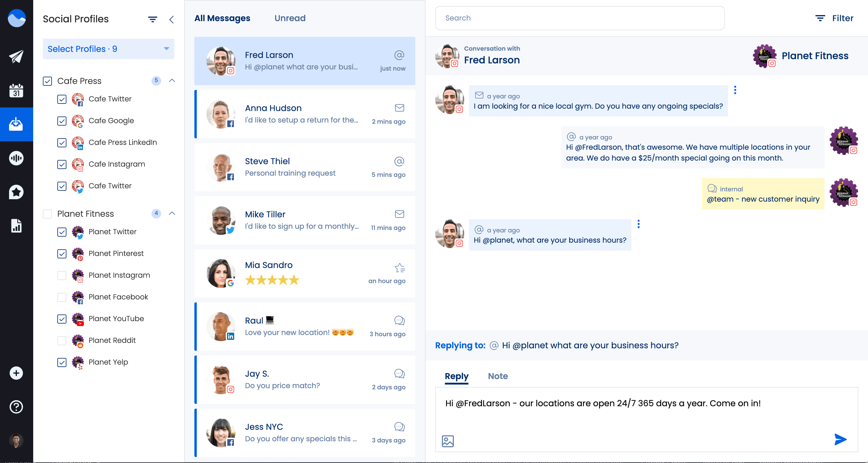The height and width of the screenshot is (463, 868).
Task: Click the Filter button at top right
Action: click(834, 18)
